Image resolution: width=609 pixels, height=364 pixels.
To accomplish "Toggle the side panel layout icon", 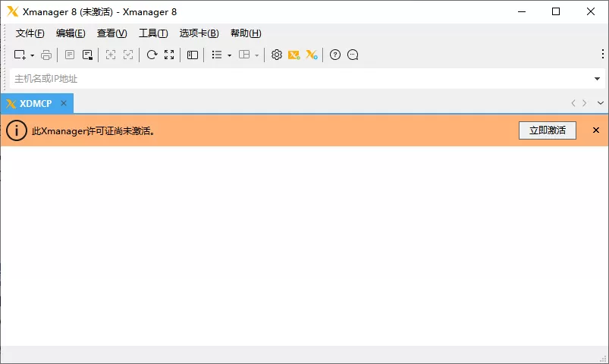I will tap(192, 55).
